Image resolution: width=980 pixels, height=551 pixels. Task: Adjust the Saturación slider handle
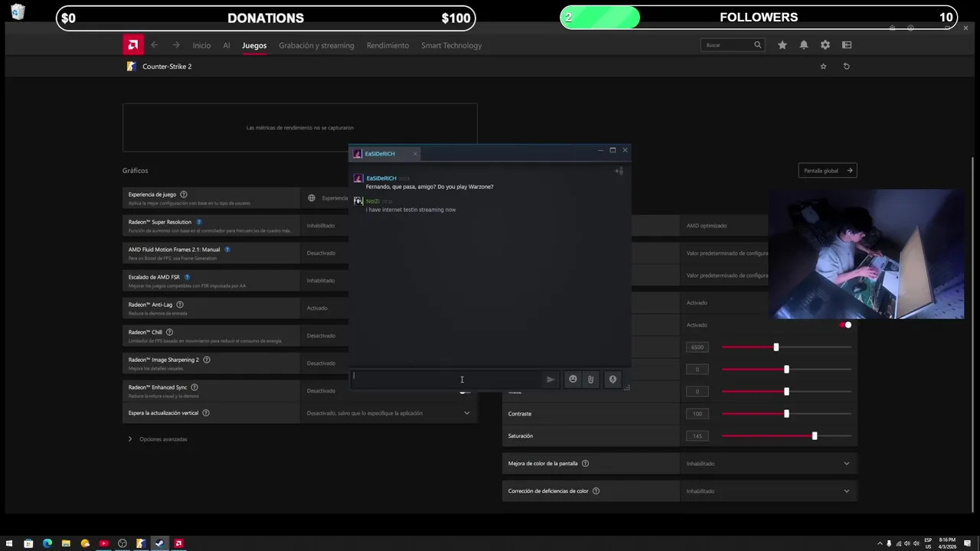(815, 436)
